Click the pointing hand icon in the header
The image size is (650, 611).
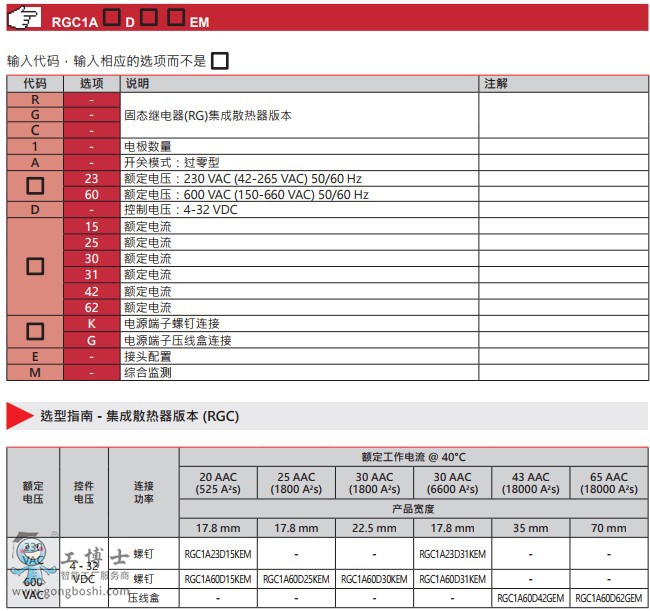[29, 17]
